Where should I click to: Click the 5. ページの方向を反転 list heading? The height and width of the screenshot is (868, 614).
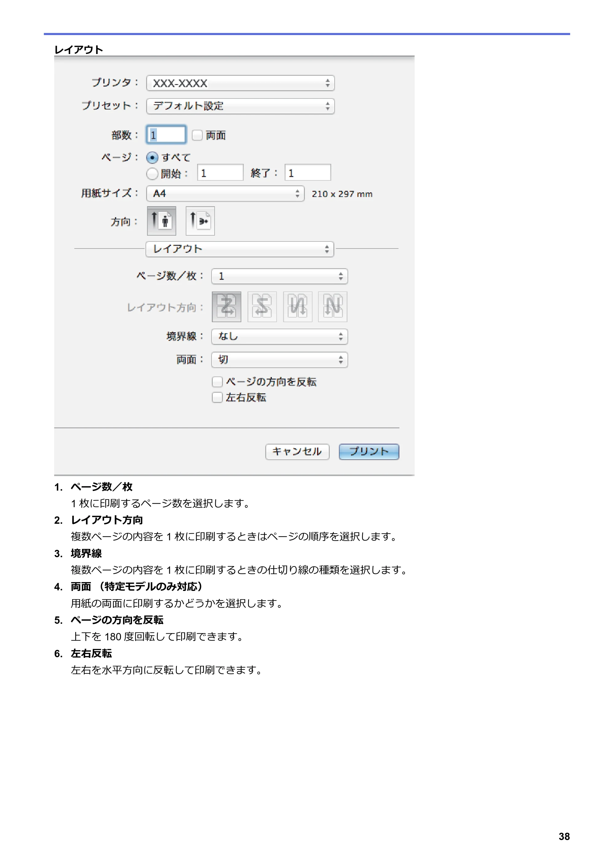coord(109,620)
